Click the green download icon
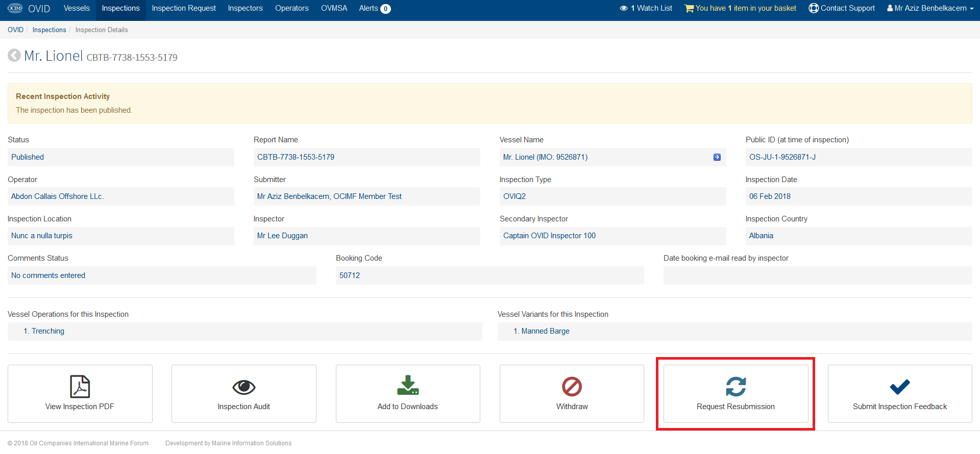The width and height of the screenshot is (980, 454). point(408,386)
